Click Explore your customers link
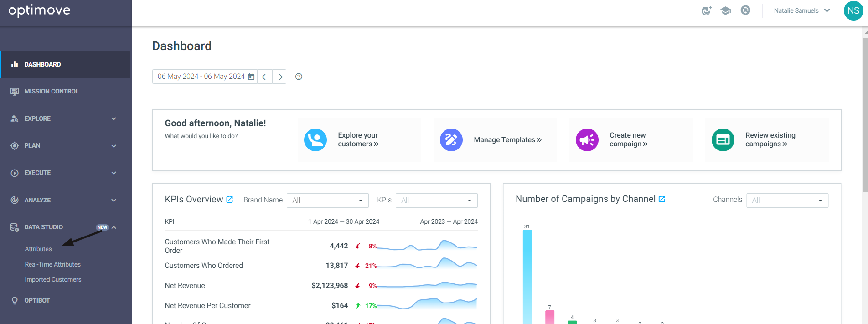 click(358, 139)
